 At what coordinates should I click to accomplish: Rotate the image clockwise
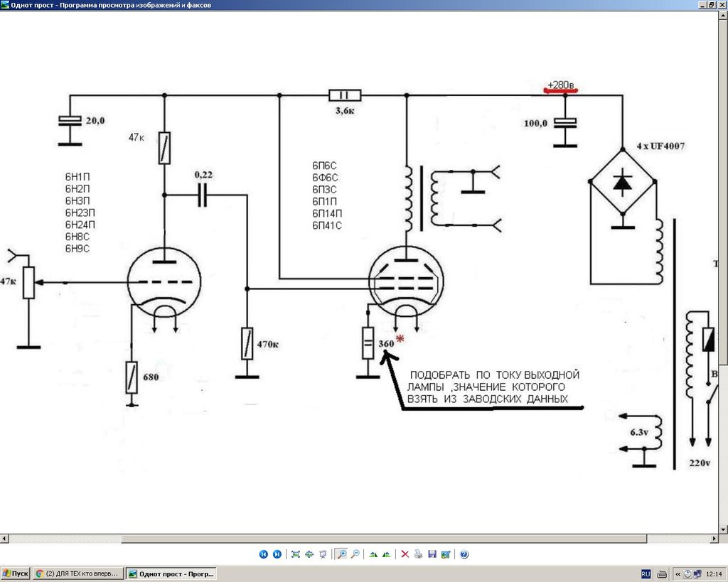point(373,554)
